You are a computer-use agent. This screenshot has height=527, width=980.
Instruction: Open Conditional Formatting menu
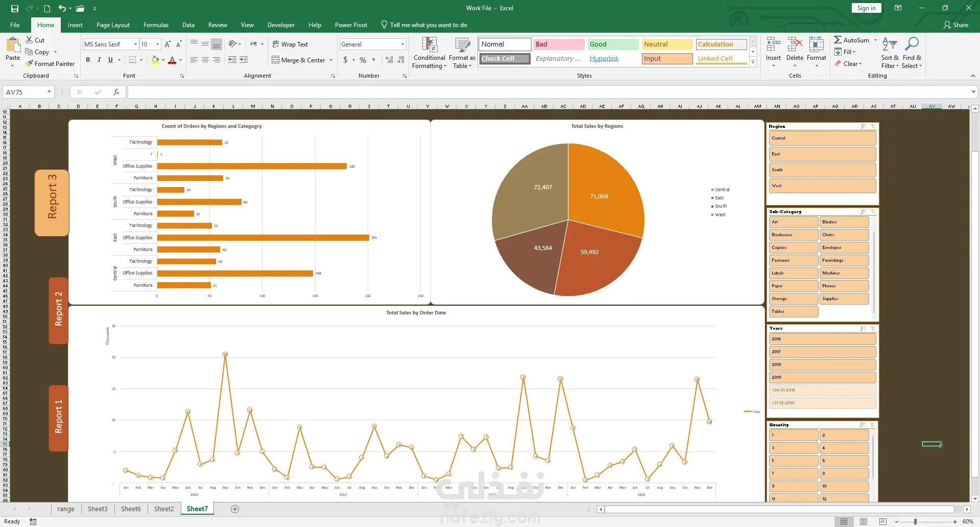tap(429, 53)
